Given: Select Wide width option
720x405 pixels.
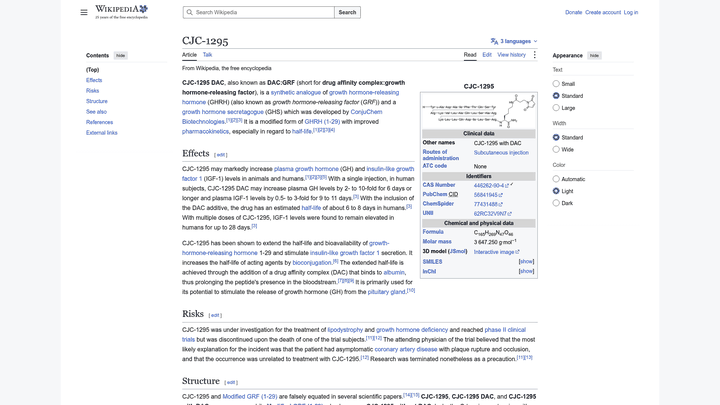Looking at the screenshot, I should 556,149.
